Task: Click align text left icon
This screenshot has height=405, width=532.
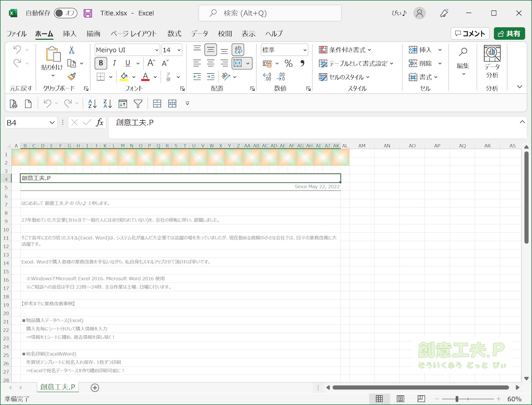Action: [x=197, y=64]
